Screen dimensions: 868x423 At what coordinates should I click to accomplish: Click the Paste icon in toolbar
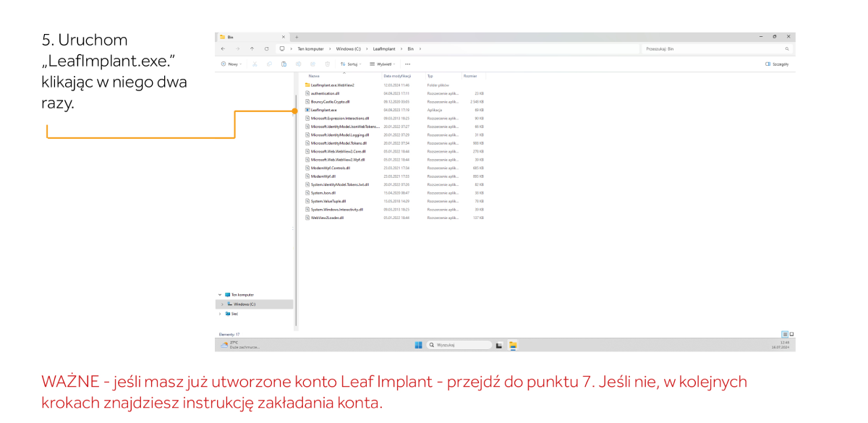pos(284,64)
